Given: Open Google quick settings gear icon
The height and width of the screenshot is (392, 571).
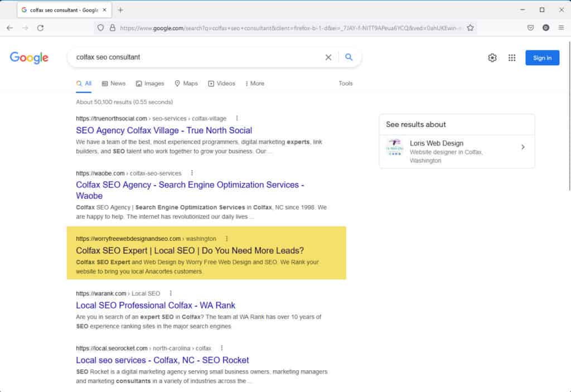Looking at the screenshot, I should coord(492,57).
